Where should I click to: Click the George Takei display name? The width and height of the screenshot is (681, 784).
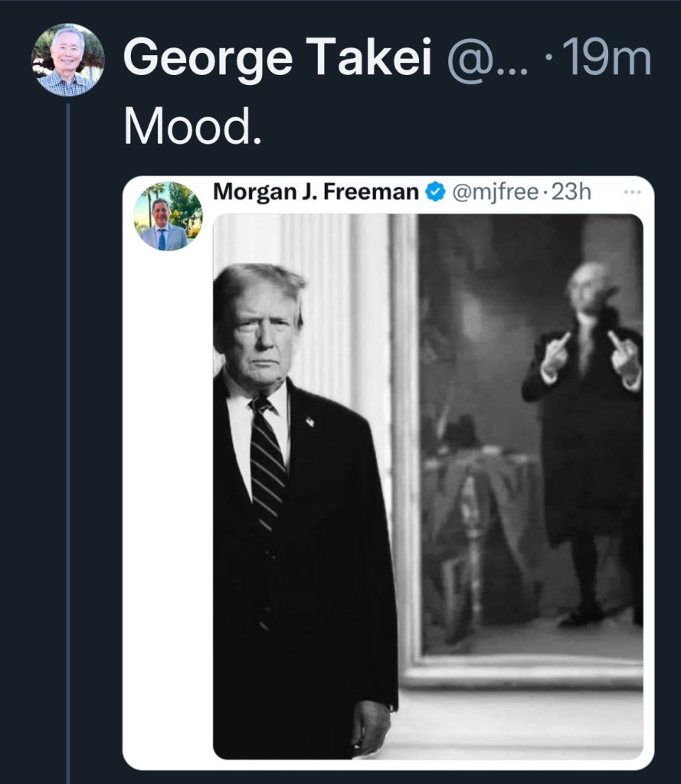[x=277, y=60]
